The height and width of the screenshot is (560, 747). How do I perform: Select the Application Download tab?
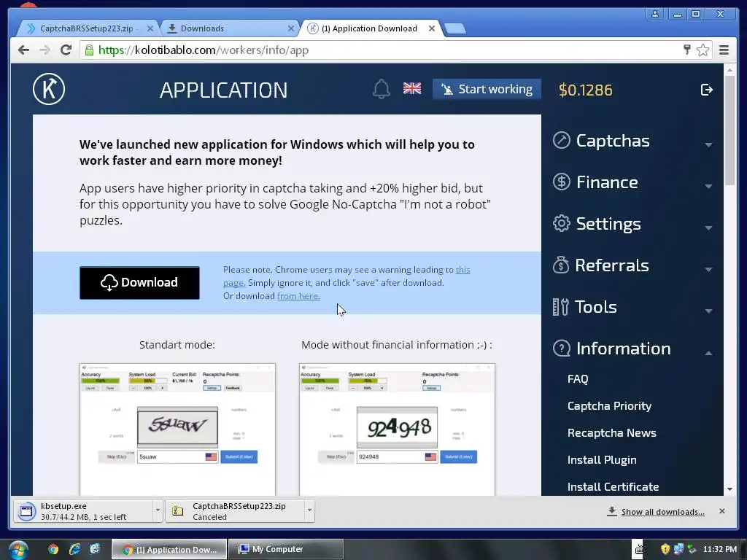pos(369,28)
